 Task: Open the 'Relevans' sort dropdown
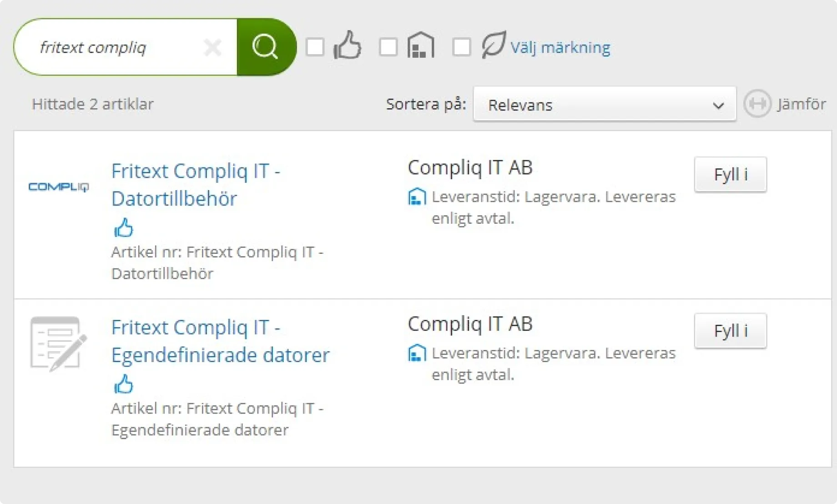coord(605,104)
